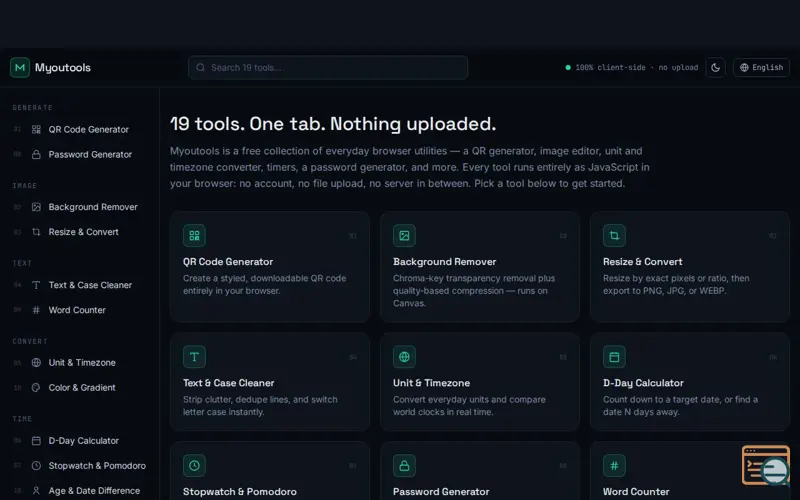Click the 'Strip clutter, dedupe lines' description
Screen dimensions: 800x500
click(260, 406)
